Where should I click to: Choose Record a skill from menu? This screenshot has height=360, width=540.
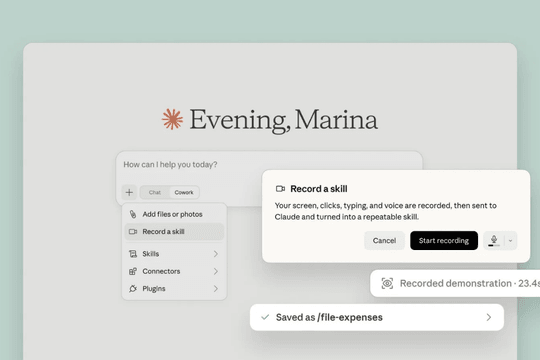click(174, 232)
